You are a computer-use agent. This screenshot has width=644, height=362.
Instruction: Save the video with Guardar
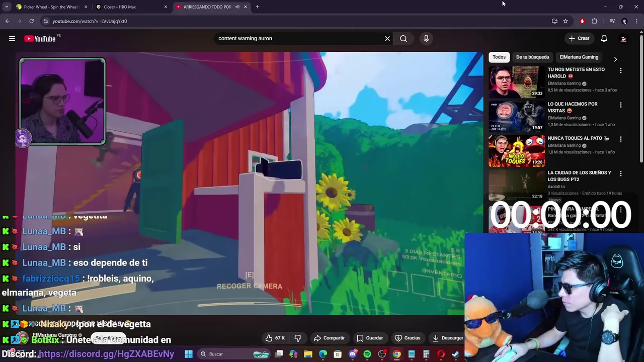point(370,338)
